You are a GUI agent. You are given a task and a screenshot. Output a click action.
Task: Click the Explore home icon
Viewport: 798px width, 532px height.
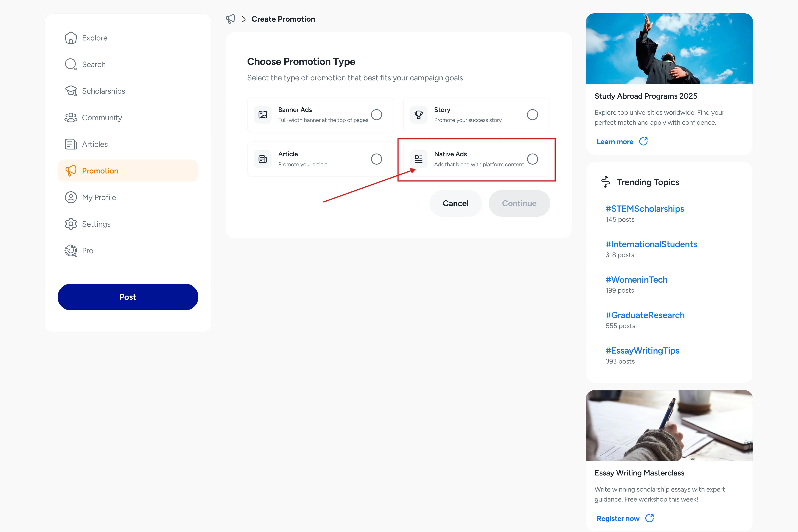(x=71, y=38)
